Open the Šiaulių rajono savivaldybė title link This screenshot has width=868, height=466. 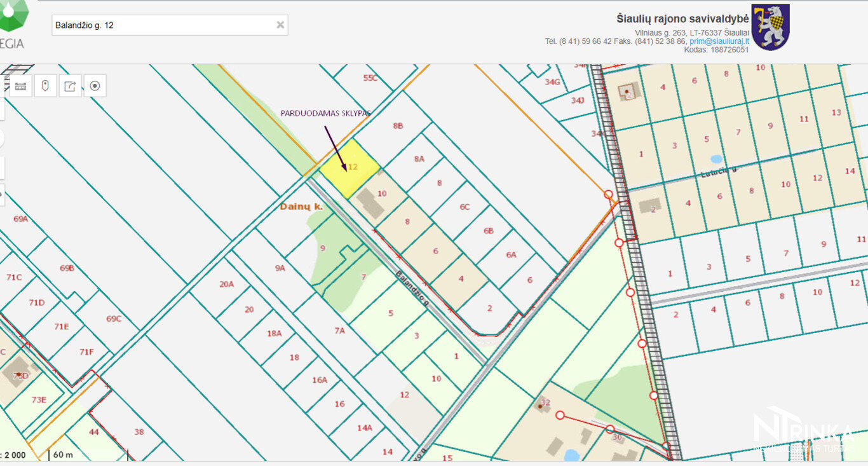pyautogui.click(x=682, y=19)
